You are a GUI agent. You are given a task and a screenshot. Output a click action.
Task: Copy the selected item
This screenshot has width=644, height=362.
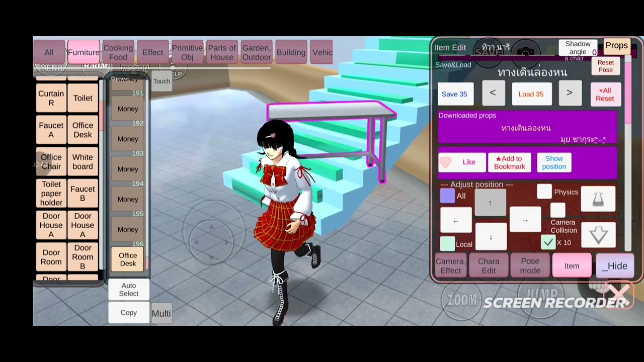129,313
